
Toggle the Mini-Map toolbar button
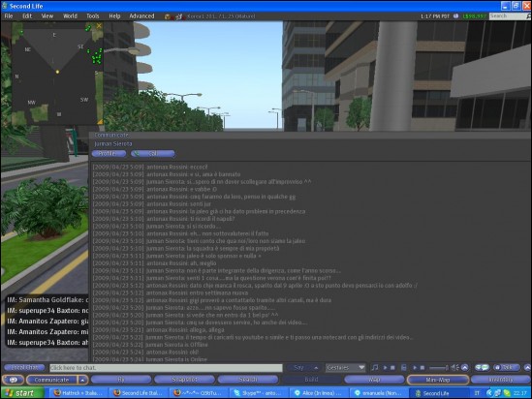[438, 380]
